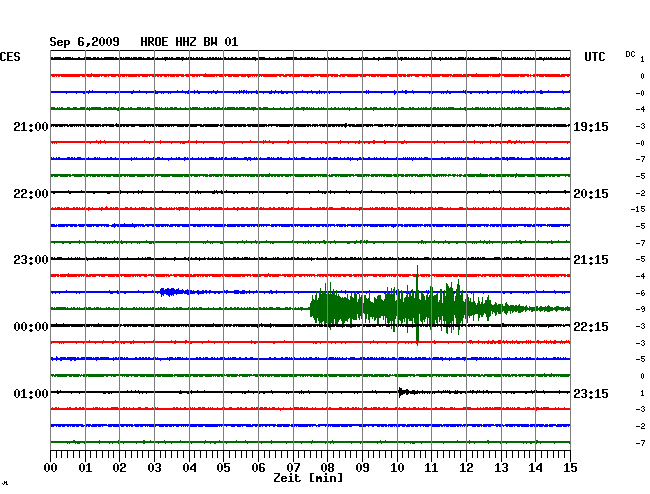This screenshot has width=650, height=494.
Task: Click the DC offset value "-6"
Action: pyautogui.click(x=640, y=293)
